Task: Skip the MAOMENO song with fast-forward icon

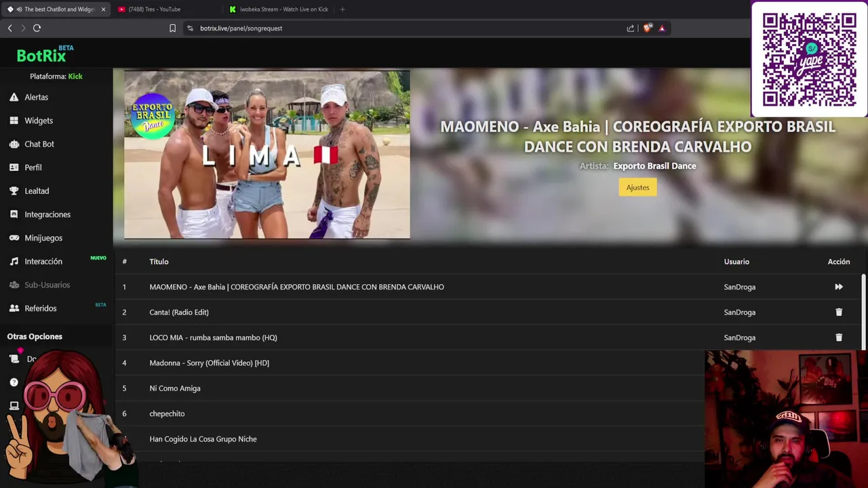Action: click(839, 287)
